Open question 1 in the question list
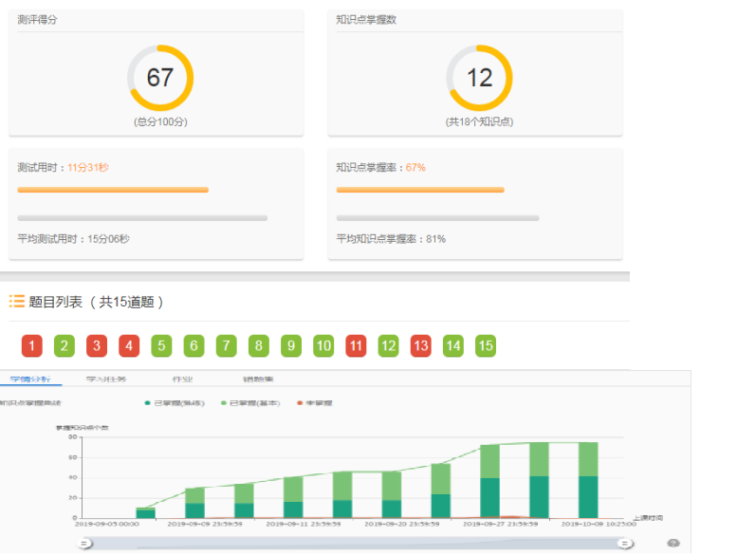This screenshot has height=555, width=756. coord(32,346)
